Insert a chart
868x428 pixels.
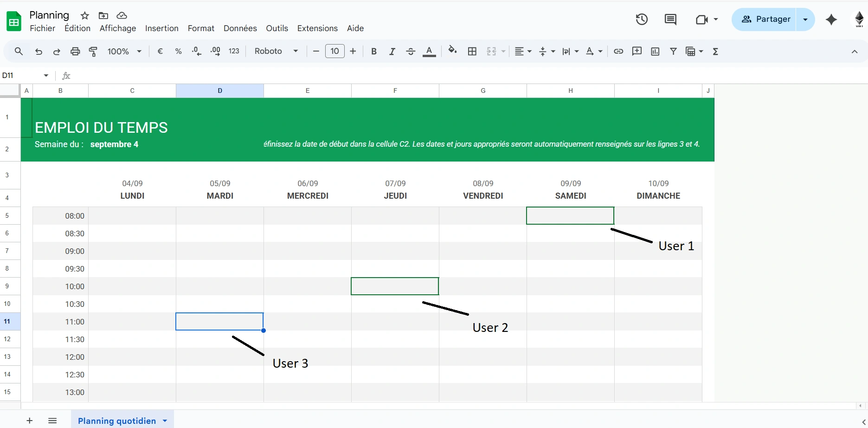pos(655,51)
